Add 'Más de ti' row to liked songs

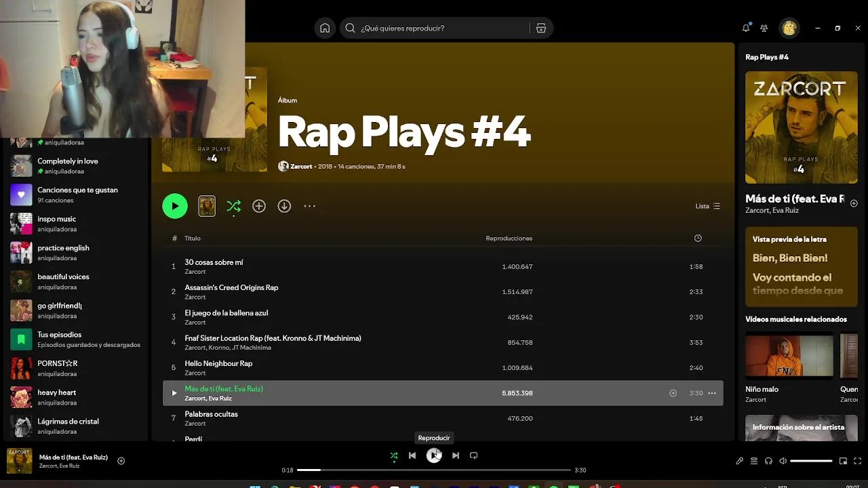pos(673,393)
